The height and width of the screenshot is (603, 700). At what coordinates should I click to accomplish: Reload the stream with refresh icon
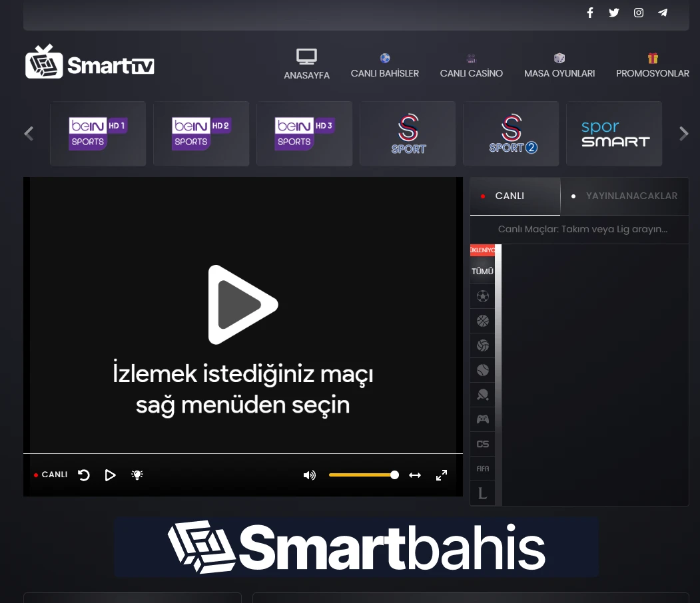tap(84, 475)
